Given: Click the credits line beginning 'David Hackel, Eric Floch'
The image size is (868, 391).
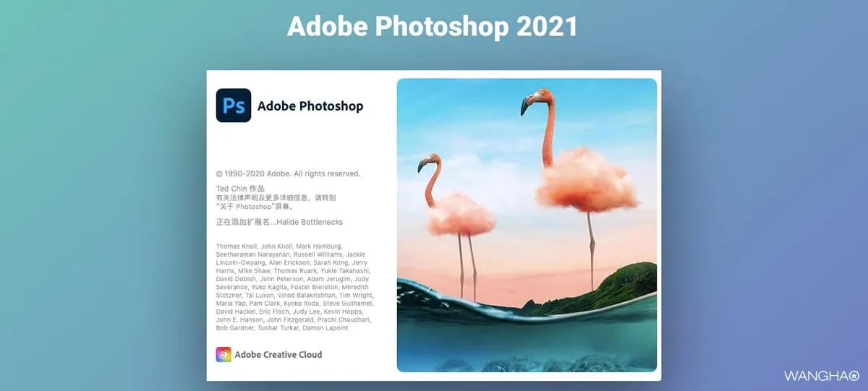Looking at the screenshot, I should [x=289, y=311].
